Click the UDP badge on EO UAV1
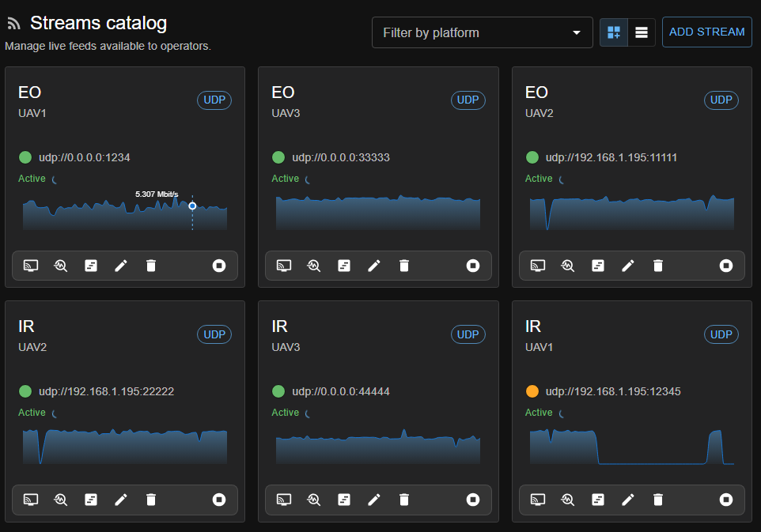 (x=214, y=100)
